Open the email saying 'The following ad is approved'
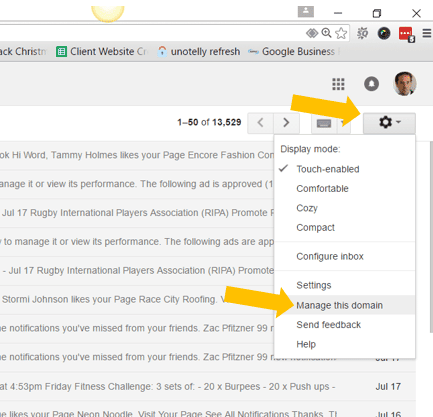The width and height of the screenshot is (433, 417). [137, 184]
